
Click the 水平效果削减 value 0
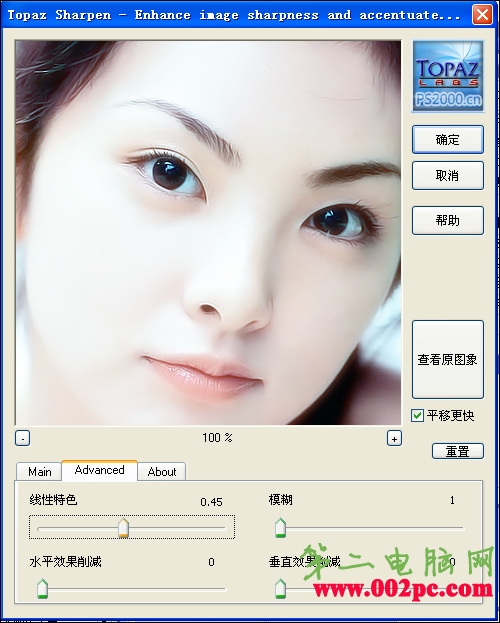(x=211, y=562)
